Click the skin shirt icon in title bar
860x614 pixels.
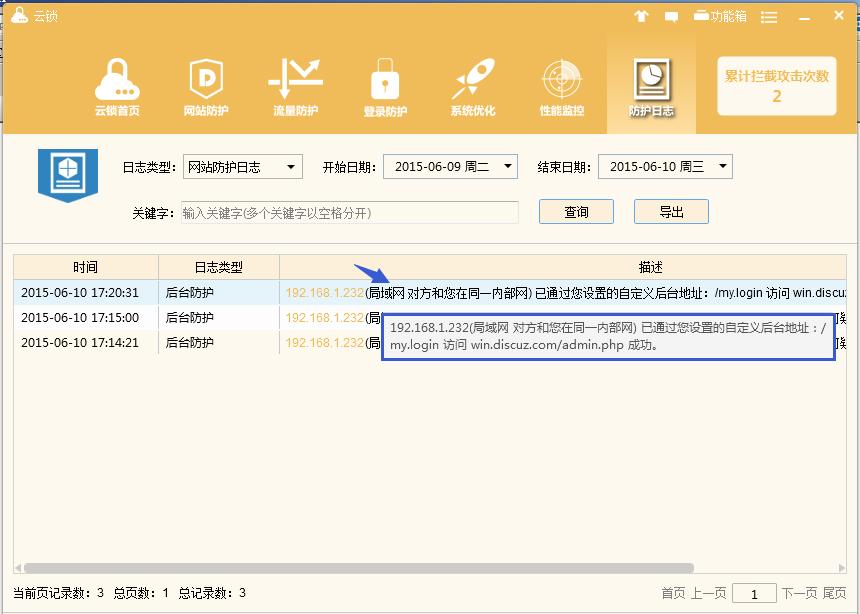click(x=641, y=16)
